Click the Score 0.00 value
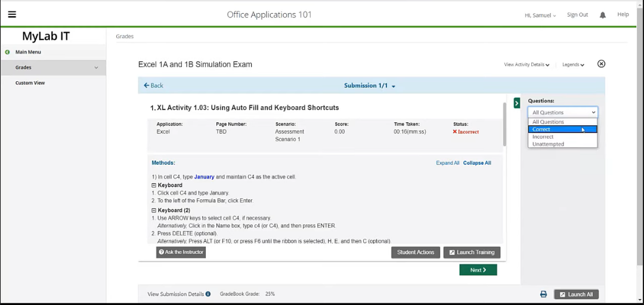The width and height of the screenshot is (644, 305). point(340,132)
